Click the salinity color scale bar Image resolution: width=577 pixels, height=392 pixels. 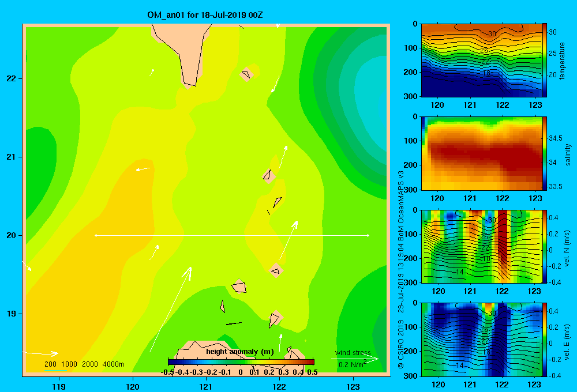(545, 153)
